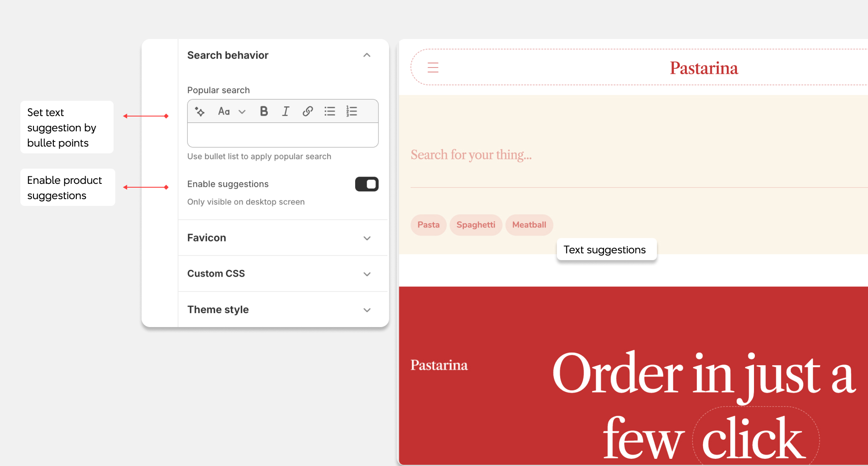Expand the Custom CSS section
The width and height of the screenshot is (868, 466).
pos(367,274)
